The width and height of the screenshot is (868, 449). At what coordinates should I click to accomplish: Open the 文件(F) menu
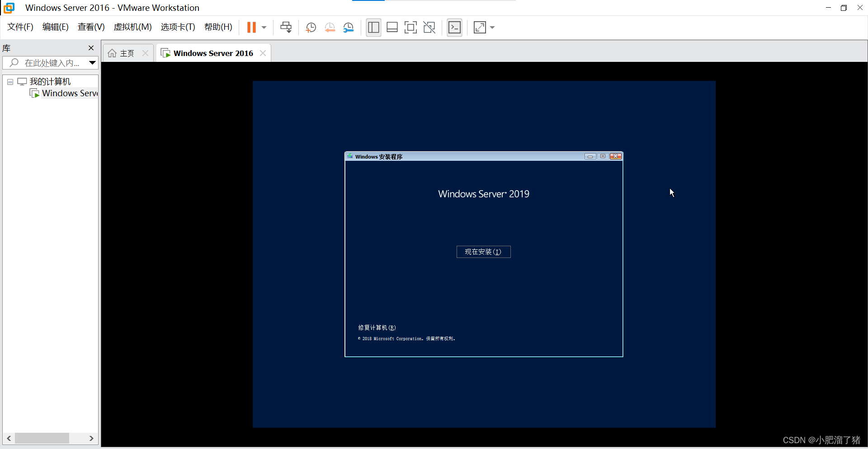click(x=20, y=27)
